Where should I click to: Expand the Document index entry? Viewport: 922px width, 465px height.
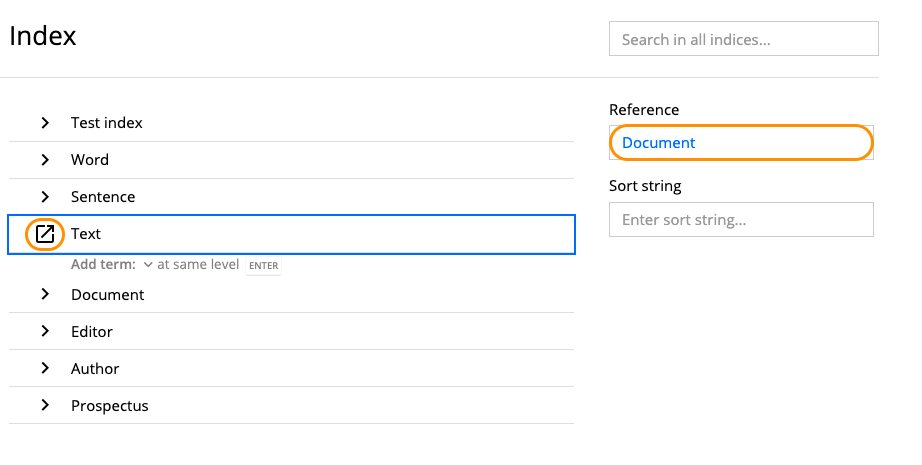click(x=45, y=295)
